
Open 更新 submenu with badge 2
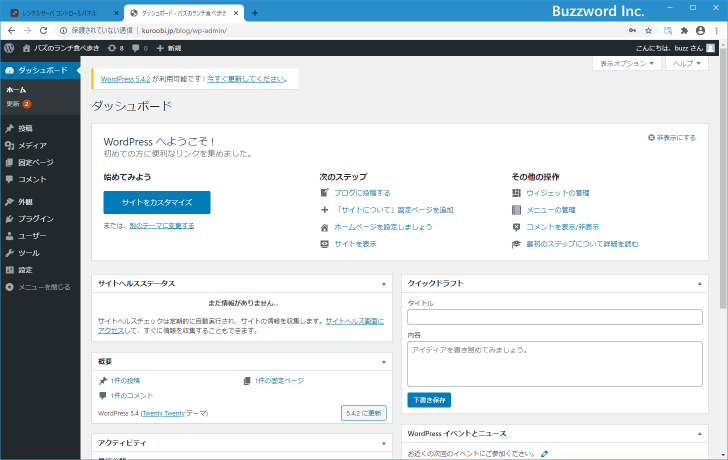coord(18,104)
